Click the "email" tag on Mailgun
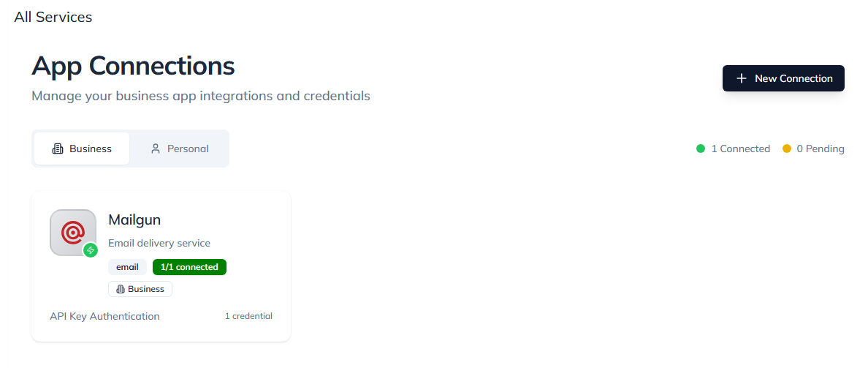Image resolution: width=868 pixels, height=368 pixels. 127,267
